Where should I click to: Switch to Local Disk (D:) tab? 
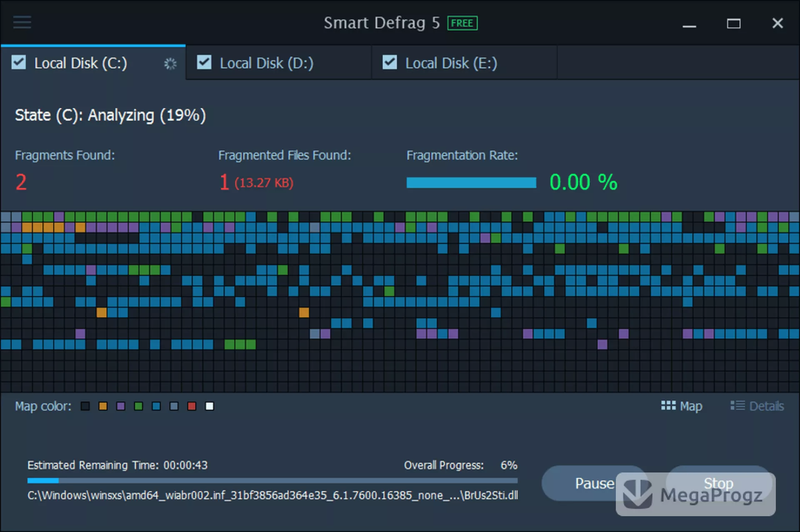[x=278, y=63]
